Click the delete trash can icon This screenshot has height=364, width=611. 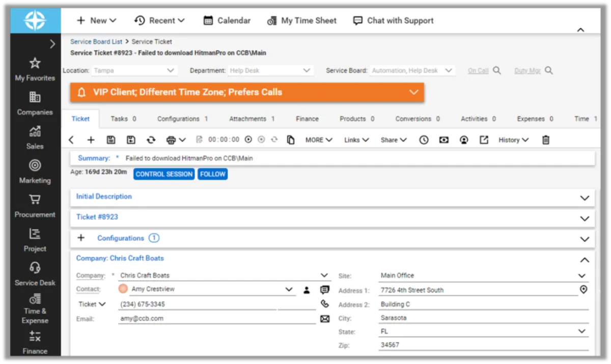546,140
